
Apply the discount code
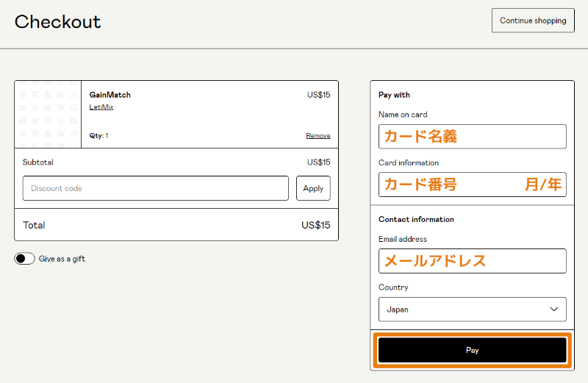pos(313,188)
